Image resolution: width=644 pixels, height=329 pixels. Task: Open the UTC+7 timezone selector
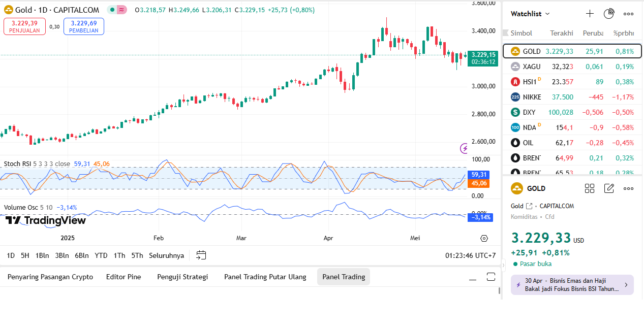point(470,255)
